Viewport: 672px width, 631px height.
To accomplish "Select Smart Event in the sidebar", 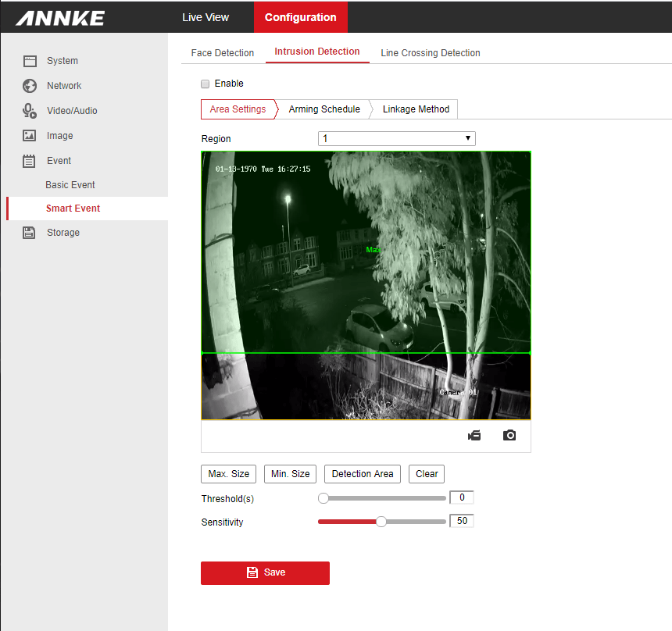I will coord(73,209).
